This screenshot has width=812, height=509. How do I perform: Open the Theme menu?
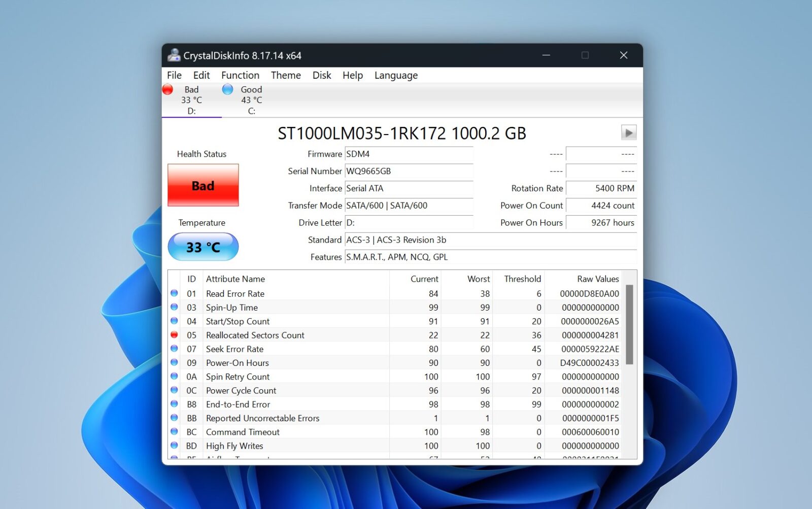pos(286,75)
